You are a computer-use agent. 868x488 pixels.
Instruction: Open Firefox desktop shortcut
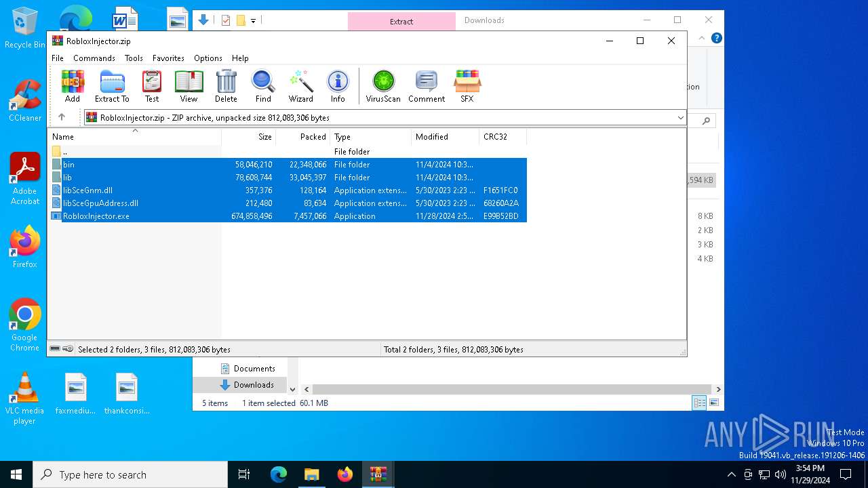(x=25, y=247)
